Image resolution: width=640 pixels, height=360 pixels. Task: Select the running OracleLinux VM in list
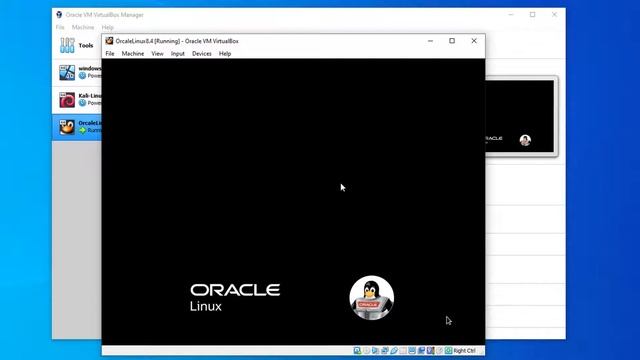coord(77,127)
